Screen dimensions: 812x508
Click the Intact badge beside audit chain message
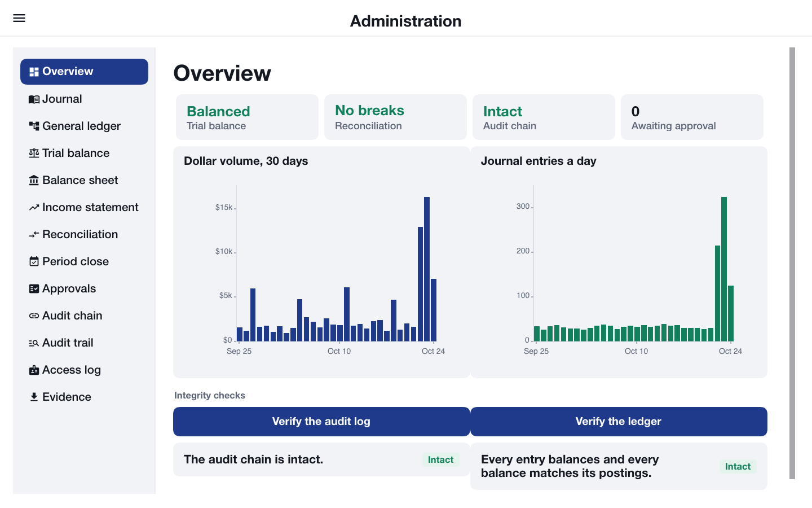tap(440, 459)
